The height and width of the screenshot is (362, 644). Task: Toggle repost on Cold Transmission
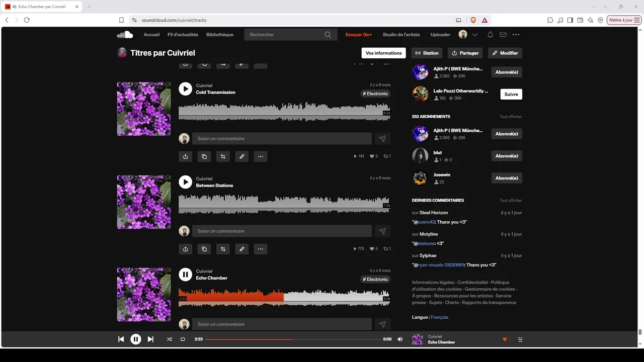(x=223, y=156)
